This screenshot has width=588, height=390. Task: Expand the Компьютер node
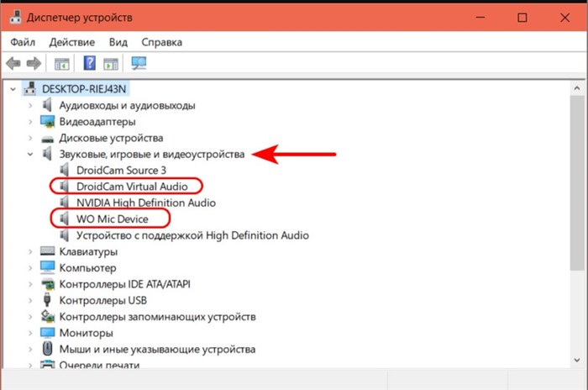pyautogui.click(x=30, y=267)
